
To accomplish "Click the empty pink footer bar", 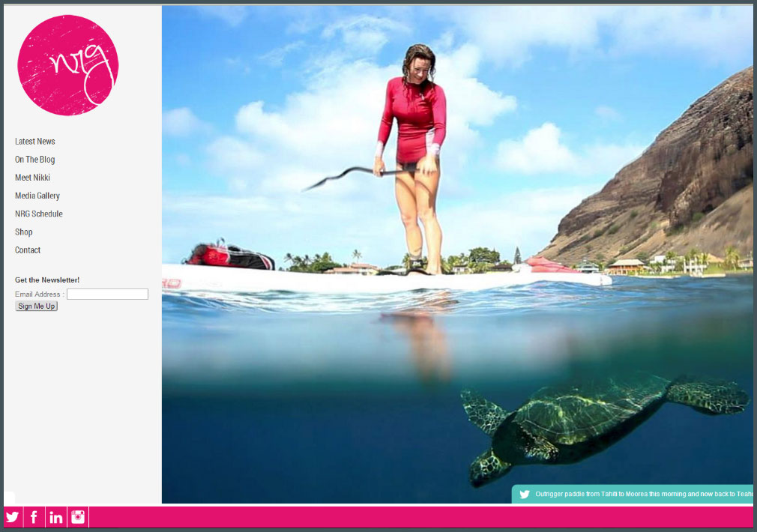I will (421, 517).
